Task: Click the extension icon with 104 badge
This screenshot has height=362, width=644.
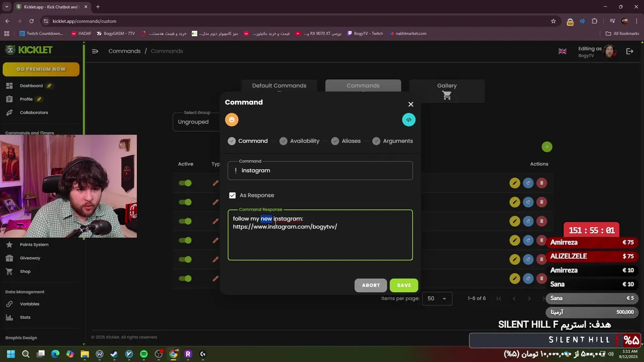Action: click(x=570, y=22)
